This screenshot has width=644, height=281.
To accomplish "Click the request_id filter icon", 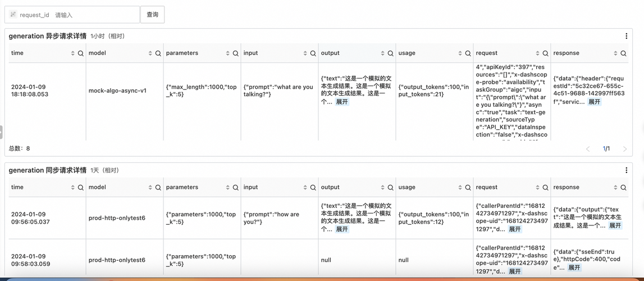I will click(13, 15).
